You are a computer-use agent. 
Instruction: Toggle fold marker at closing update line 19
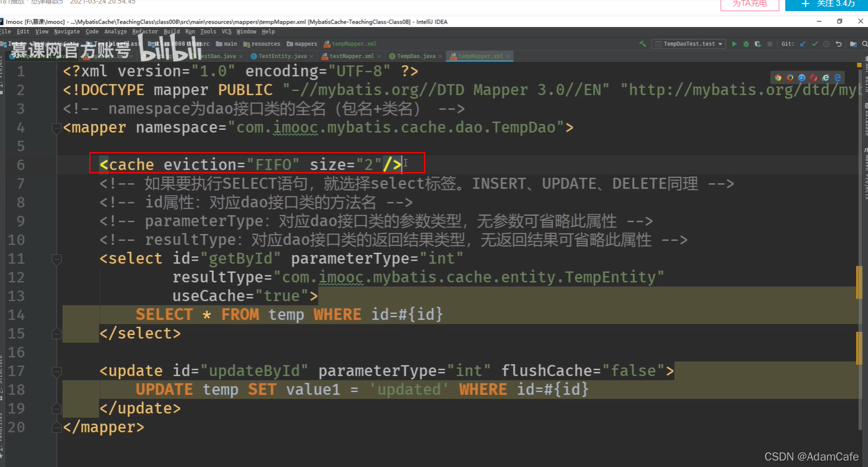pos(57,408)
